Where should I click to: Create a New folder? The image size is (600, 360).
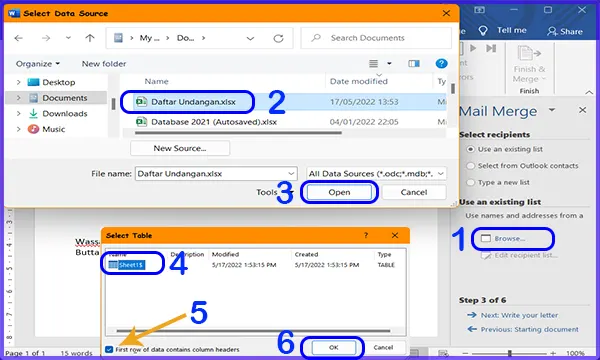pyautogui.click(x=104, y=64)
